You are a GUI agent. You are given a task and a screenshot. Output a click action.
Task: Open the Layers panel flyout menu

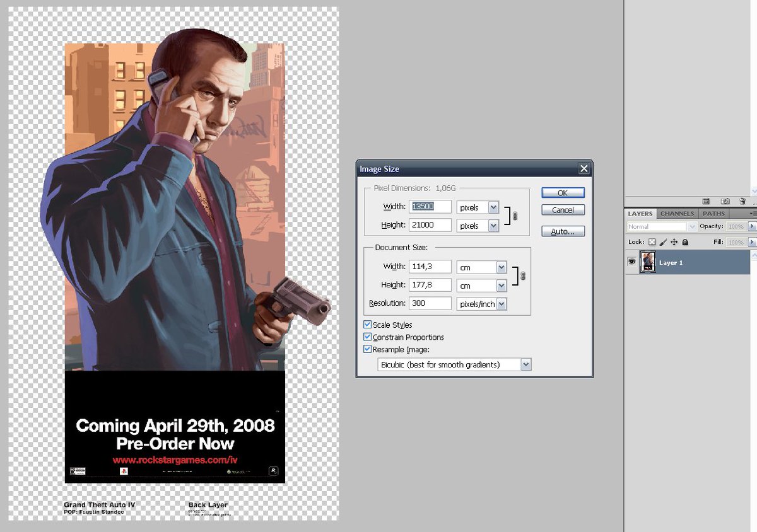(x=753, y=214)
